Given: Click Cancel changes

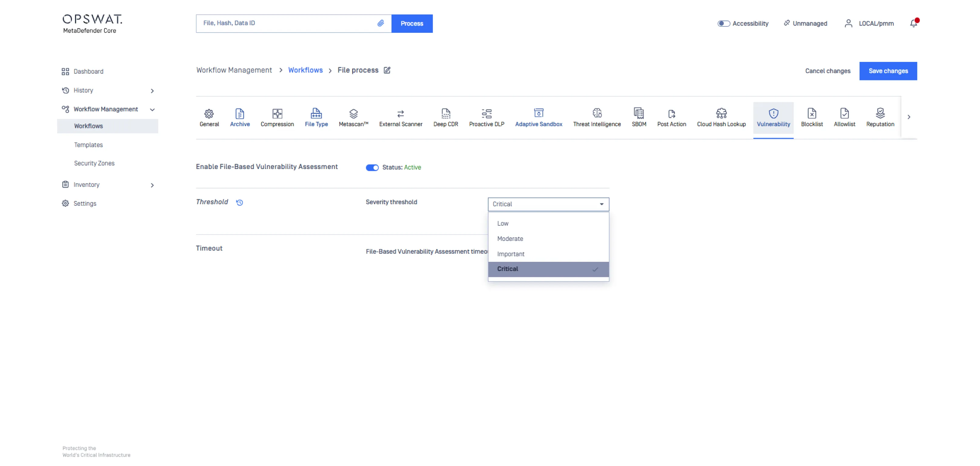Looking at the screenshot, I should (828, 71).
